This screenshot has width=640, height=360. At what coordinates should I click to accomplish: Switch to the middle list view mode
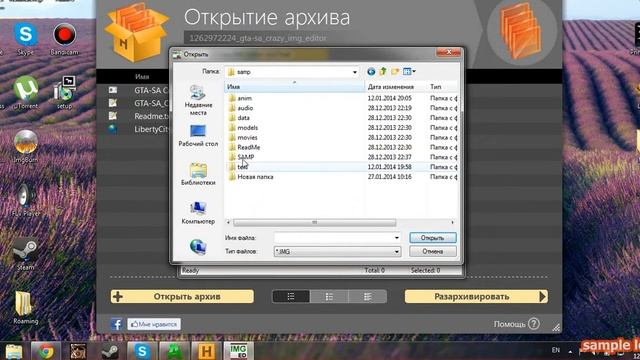click(329, 297)
